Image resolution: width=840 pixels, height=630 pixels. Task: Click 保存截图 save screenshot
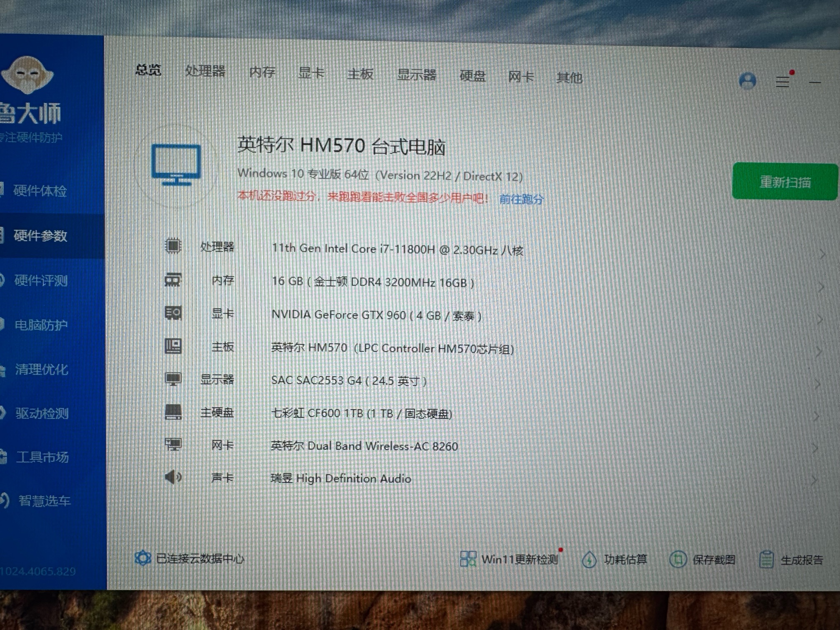714,560
